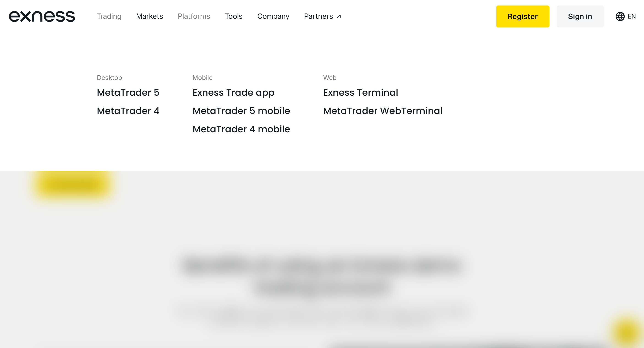Click the Sign in button
Image resolution: width=644 pixels, height=348 pixels.
pos(580,16)
